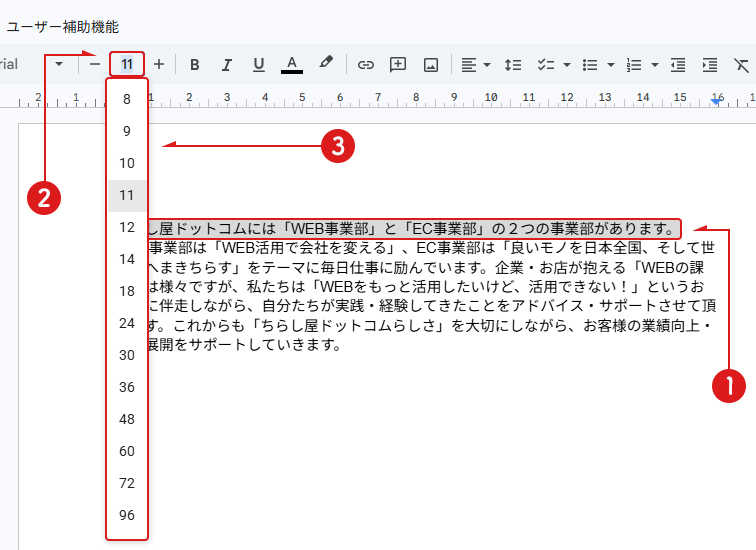Open line and paragraph spacing
This screenshot has width=756, height=550.
tap(513, 65)
